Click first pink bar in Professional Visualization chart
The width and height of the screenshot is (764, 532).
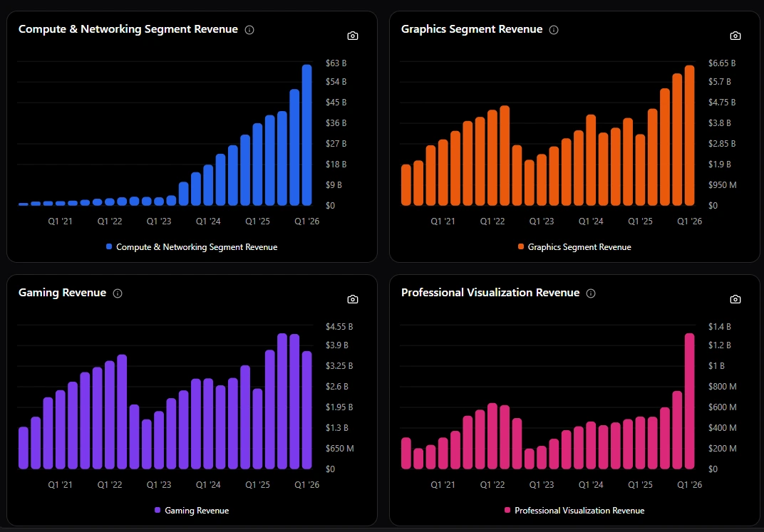tap(406, 453)
